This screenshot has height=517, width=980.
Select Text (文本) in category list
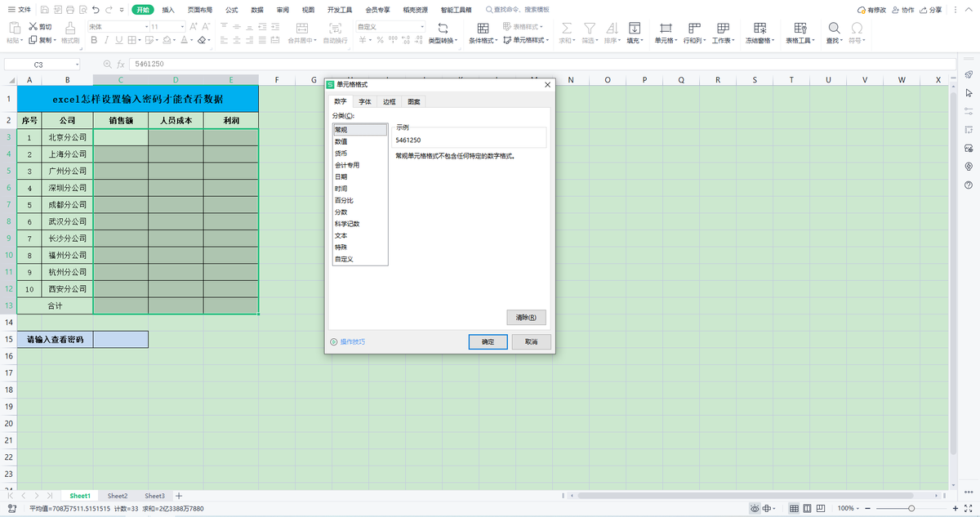coord(360,235)
